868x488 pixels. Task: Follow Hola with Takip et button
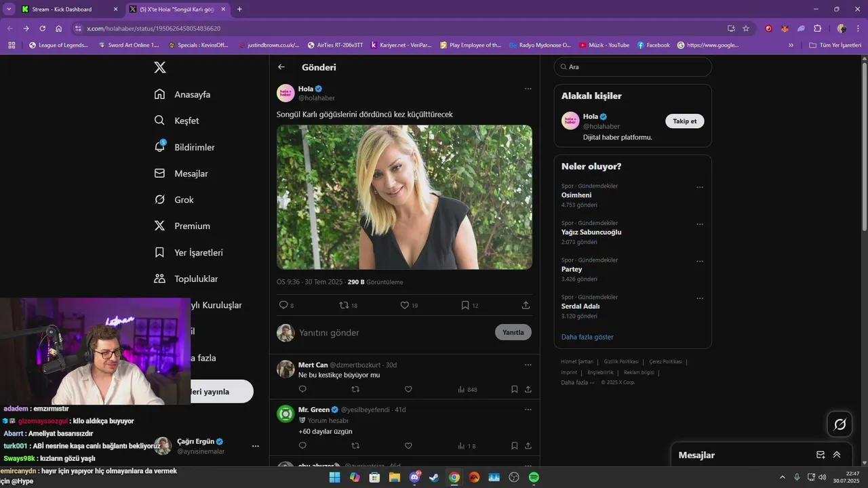pos(684,121)
